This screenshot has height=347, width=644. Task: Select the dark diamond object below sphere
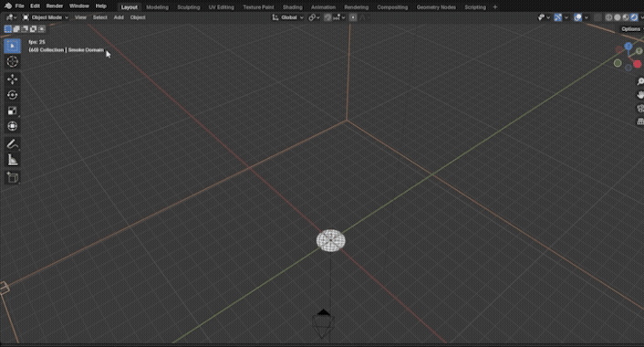tap(323, 324)
